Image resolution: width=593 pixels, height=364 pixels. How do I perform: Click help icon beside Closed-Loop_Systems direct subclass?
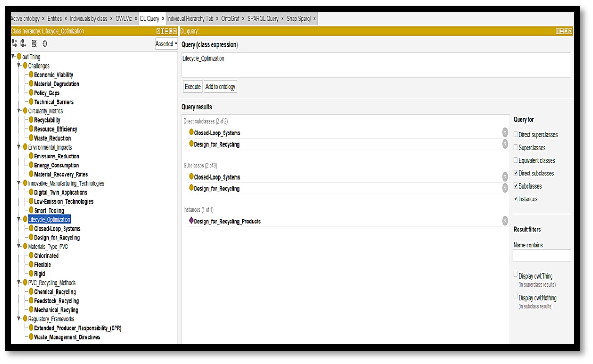505,133
